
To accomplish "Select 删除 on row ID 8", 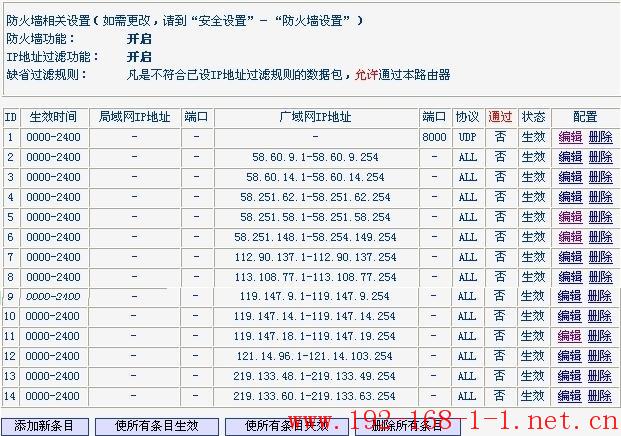I will coord(600,277).
